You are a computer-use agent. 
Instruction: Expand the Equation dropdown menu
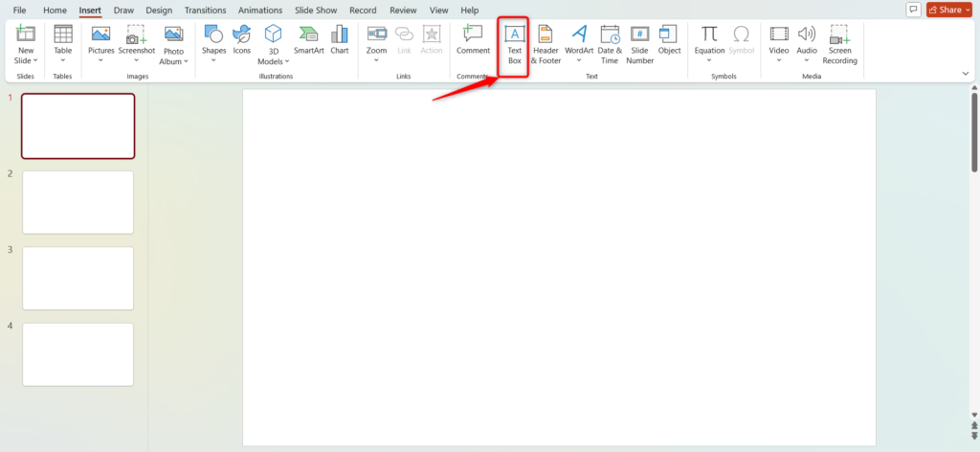coord(709,60)
